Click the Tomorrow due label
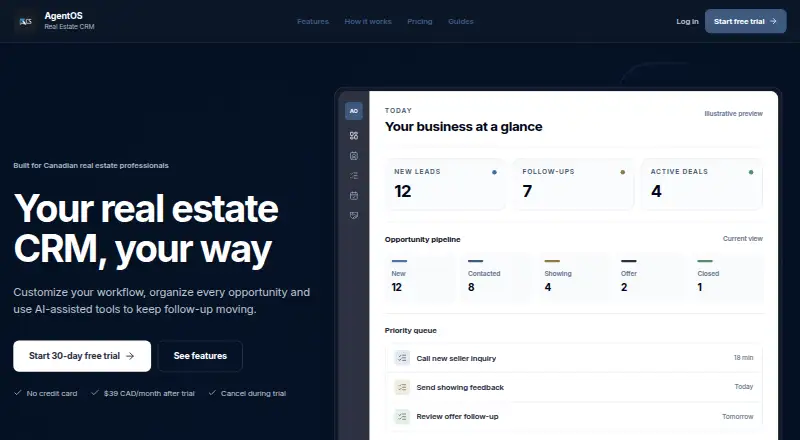The height and width of the screenshot is (440, 800). (738, 417)
